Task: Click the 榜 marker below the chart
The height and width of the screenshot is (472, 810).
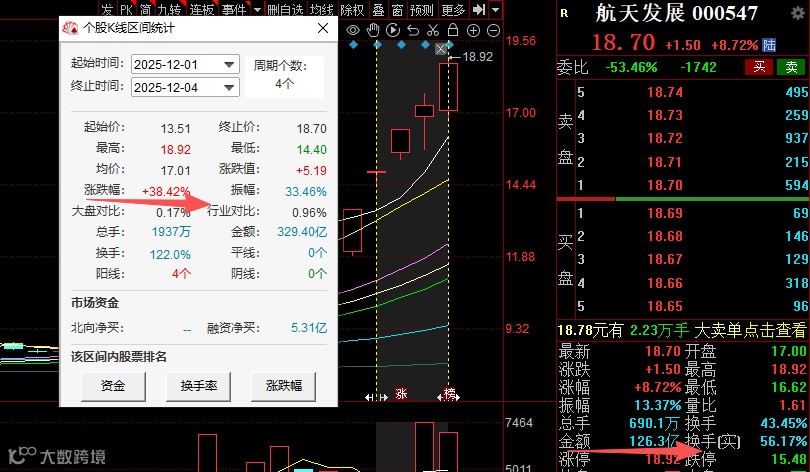Action: (449, 394)
